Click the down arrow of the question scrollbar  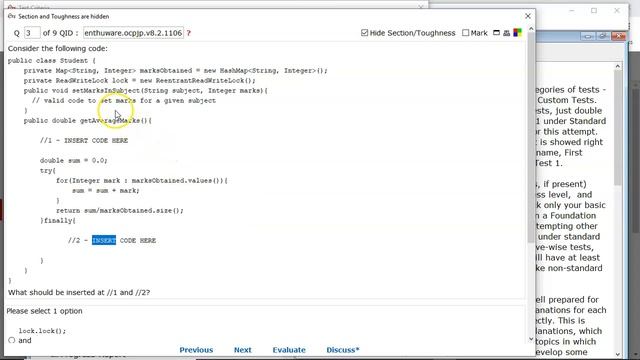point(531,339)
